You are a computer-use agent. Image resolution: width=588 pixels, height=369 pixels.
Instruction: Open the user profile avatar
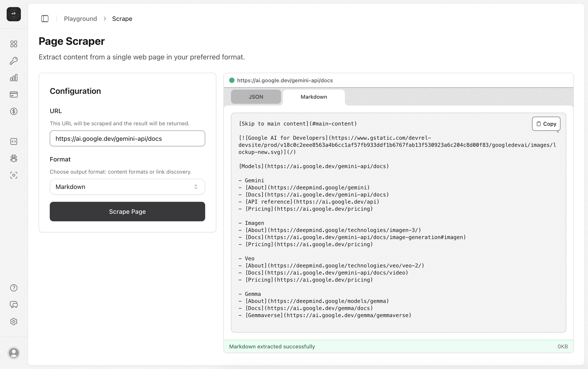[14, 353]
